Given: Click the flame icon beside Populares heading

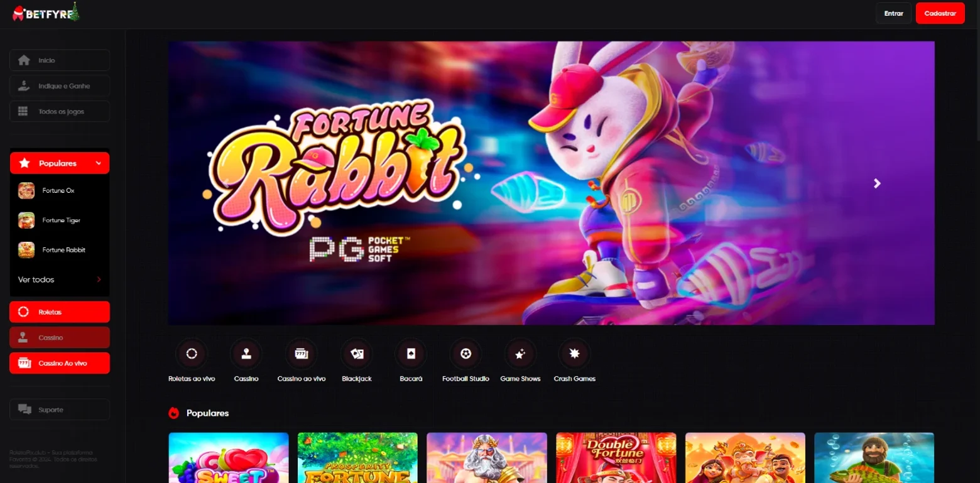Looking at the screenshot, I should click(x=174, y=413).
